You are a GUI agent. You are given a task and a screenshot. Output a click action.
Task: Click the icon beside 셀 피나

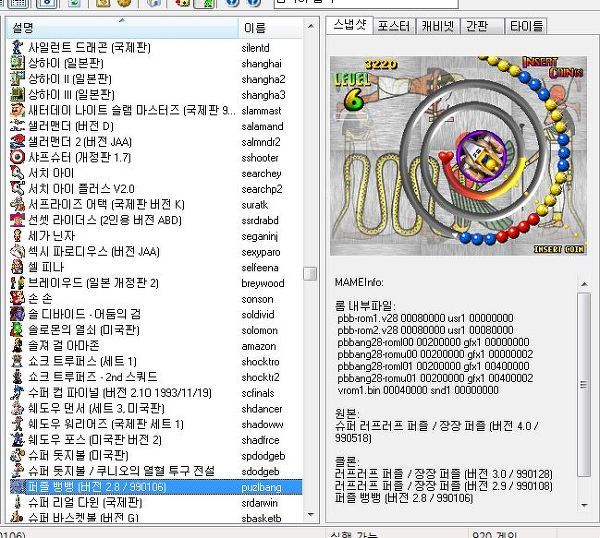pos(17,267)
